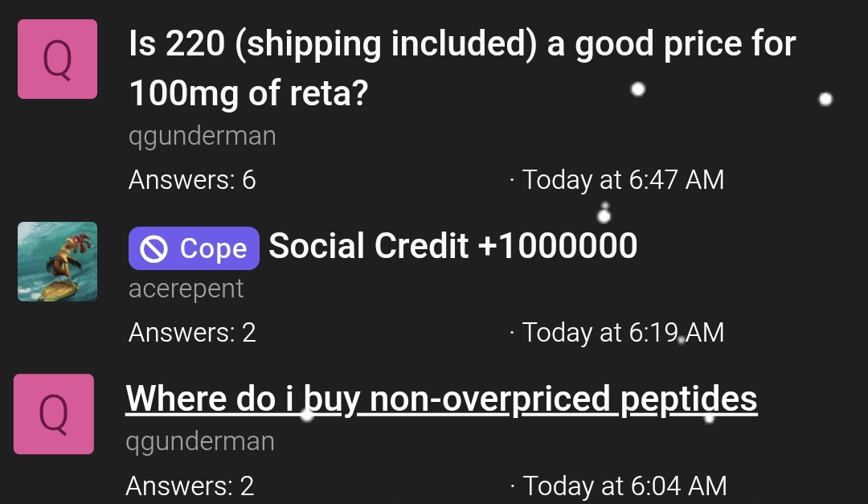Open the Social Credit +1000000 thread
The width and height of the screenshot is (868, 504).
452,246
